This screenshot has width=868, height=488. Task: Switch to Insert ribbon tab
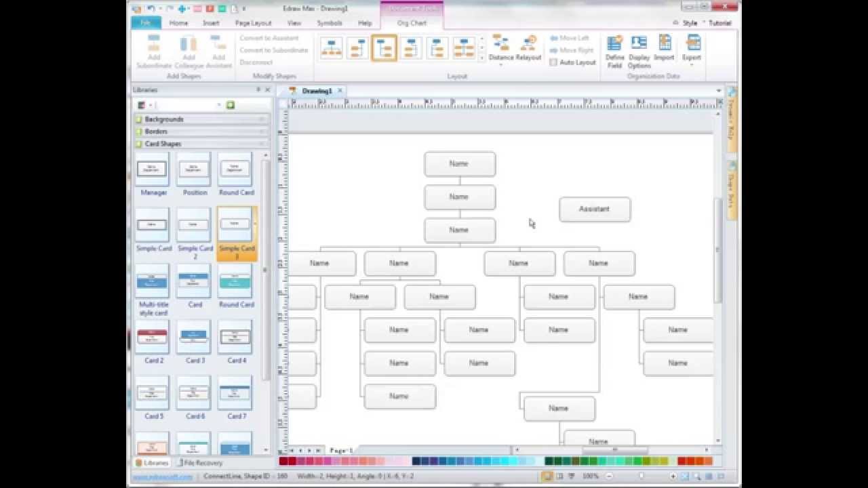211,23
